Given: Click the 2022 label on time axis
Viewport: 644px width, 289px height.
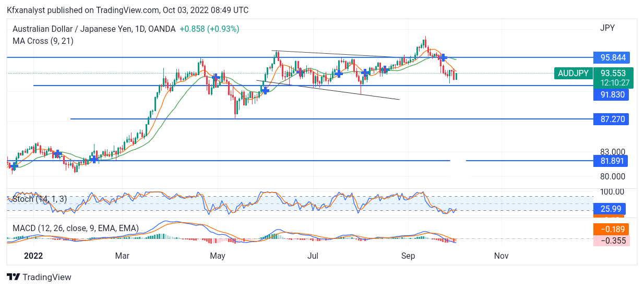Looking at the screenshot, I should pos(33,256).
